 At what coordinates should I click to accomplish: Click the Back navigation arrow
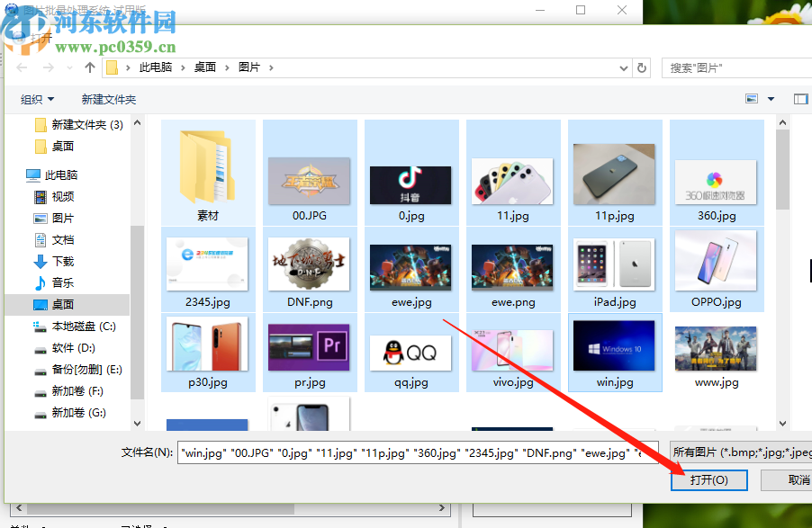pos(23,67)
